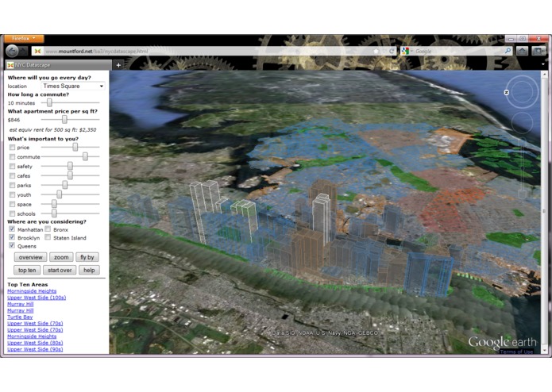552x392 pixels.
Task: Click the Firefox back arrow button
Action: click(12, 52)
